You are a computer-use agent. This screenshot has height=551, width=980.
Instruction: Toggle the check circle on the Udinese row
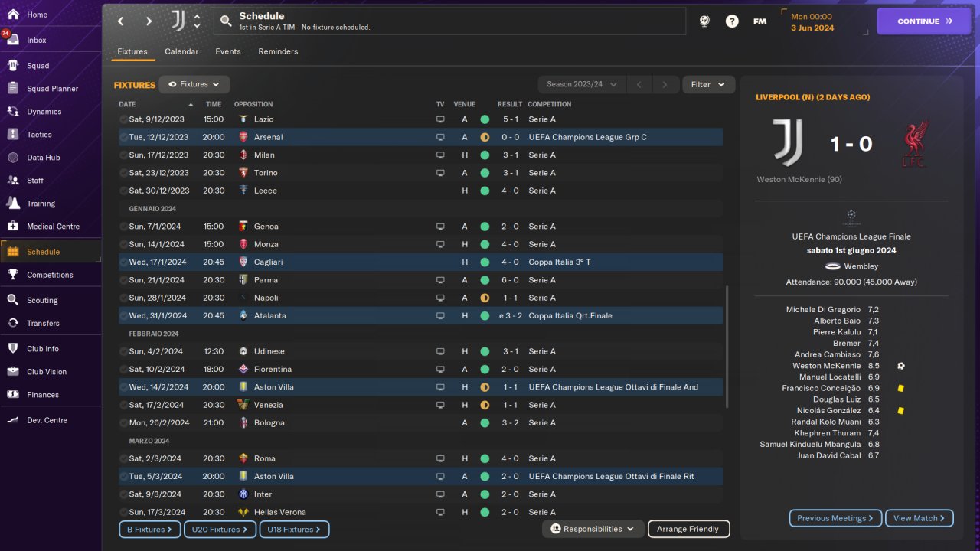pos(124,351)
